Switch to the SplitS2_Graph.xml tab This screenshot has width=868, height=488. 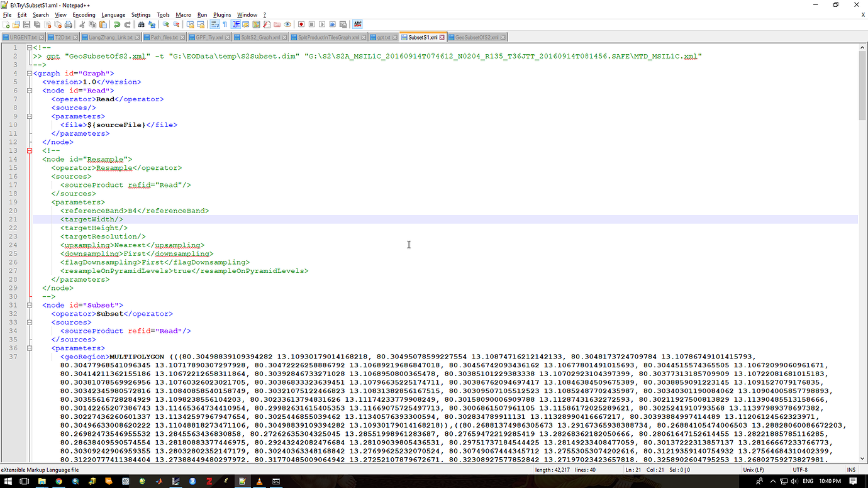tap(260, 37)
